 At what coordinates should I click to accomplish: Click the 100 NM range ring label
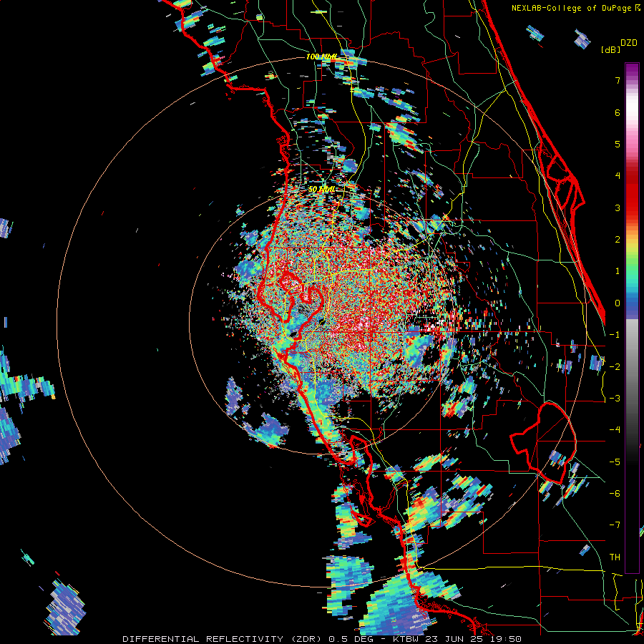[321, 57]
